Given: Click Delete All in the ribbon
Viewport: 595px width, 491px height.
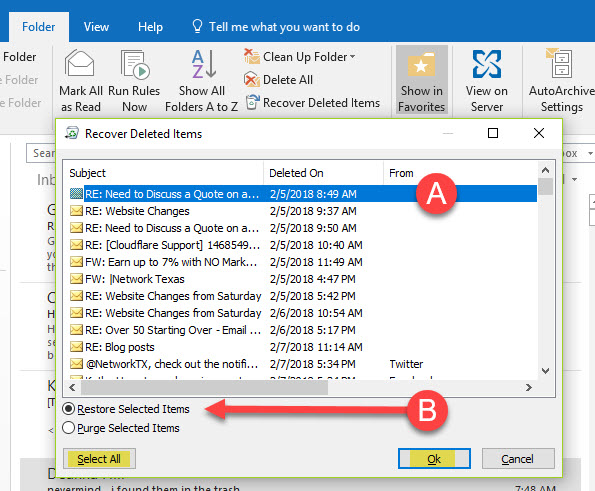Looking at the screenshot, I should [x=279, y=80].
